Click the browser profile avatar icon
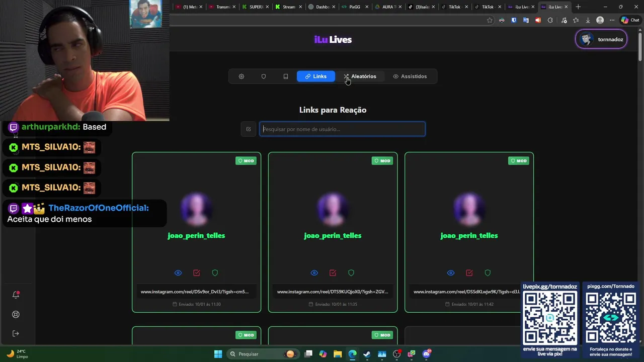The image size is (644, 362). (x=600, y=20)
